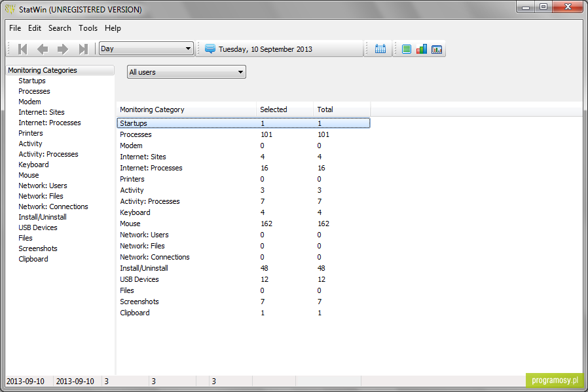The image size is (588, 392).
Task: Click Internet: Sites row in table
Action: coord(244,157)
